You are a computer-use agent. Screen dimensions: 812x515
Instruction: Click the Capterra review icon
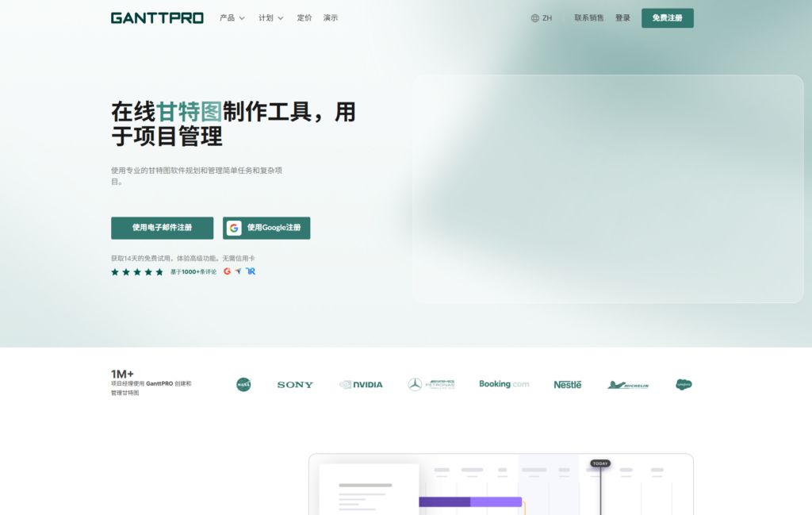point(238,271)
